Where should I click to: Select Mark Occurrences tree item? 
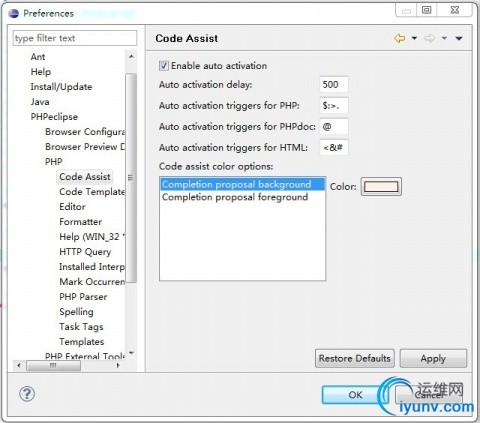(92, 282)
